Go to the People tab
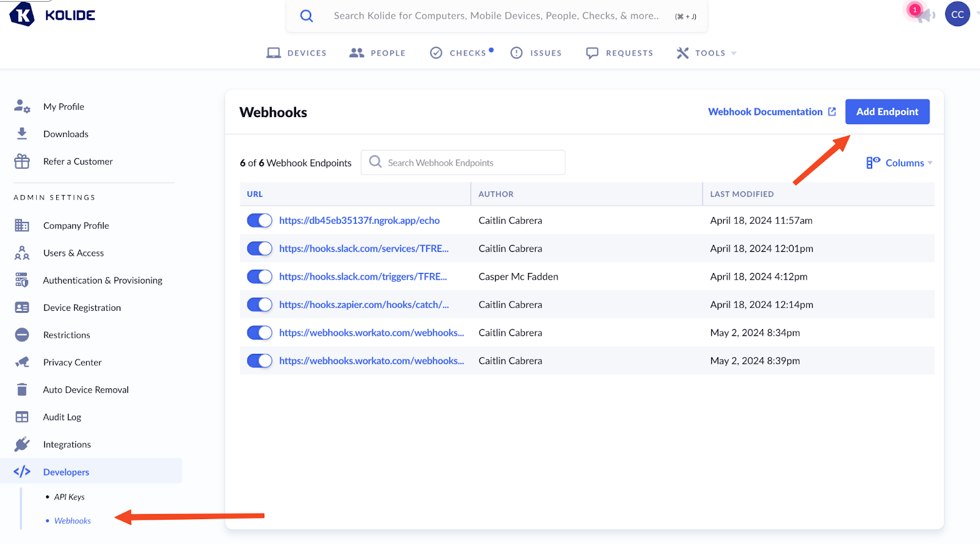This screenshot has width=980, height=544. (377, 53)
